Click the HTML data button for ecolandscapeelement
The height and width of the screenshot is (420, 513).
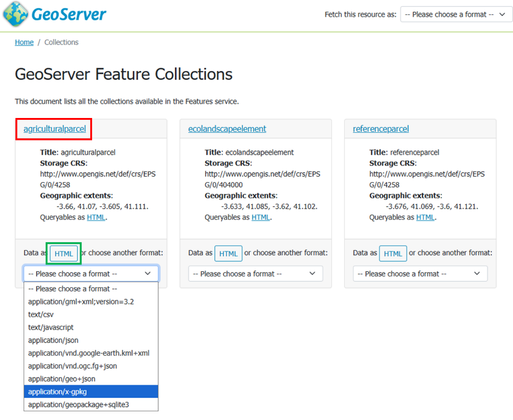coord(228,253)
